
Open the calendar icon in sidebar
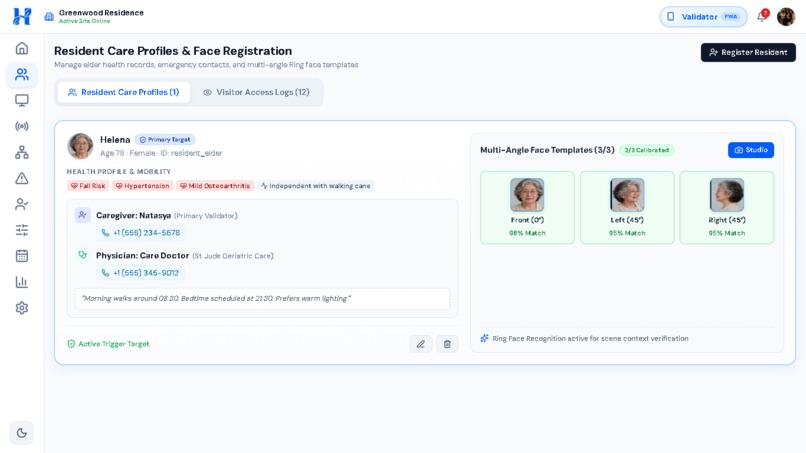pos(22,256)
